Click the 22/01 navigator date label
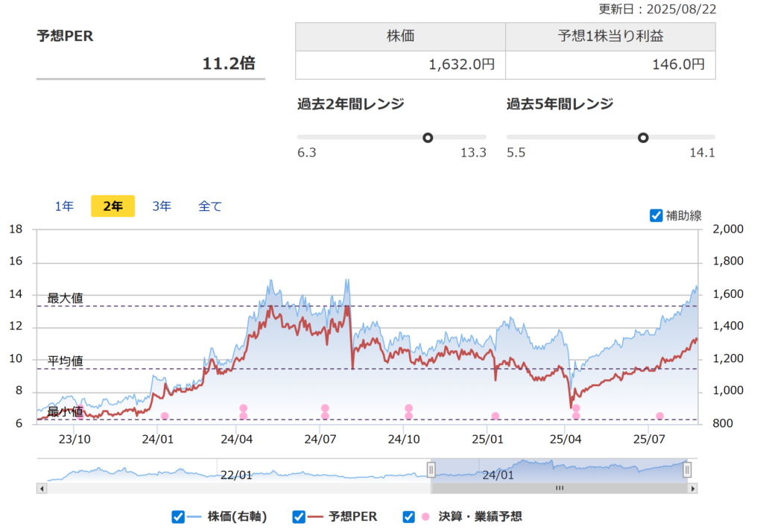 click(x=236, y=475)
